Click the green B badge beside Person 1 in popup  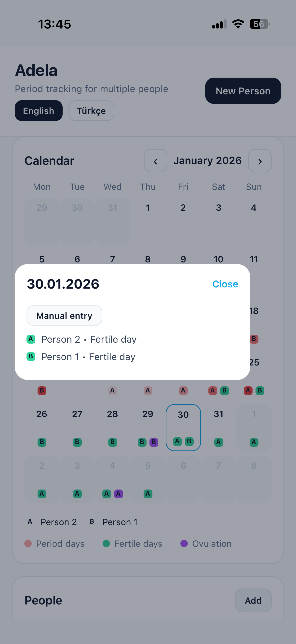pos(31,356)
